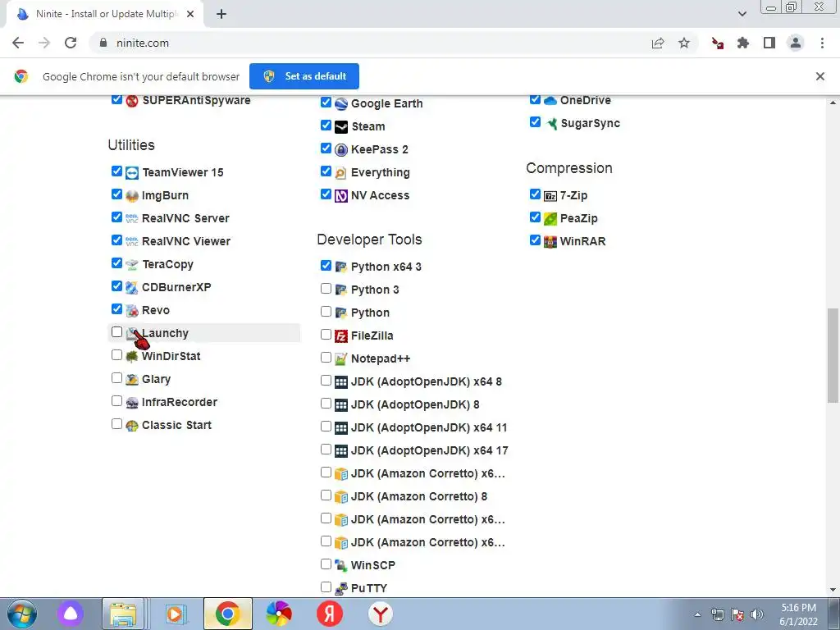This screenshot has height=630, width=840.
Task: Tick the JDK (Amazon Corretto) 8 checkbox
Action: 326,495
